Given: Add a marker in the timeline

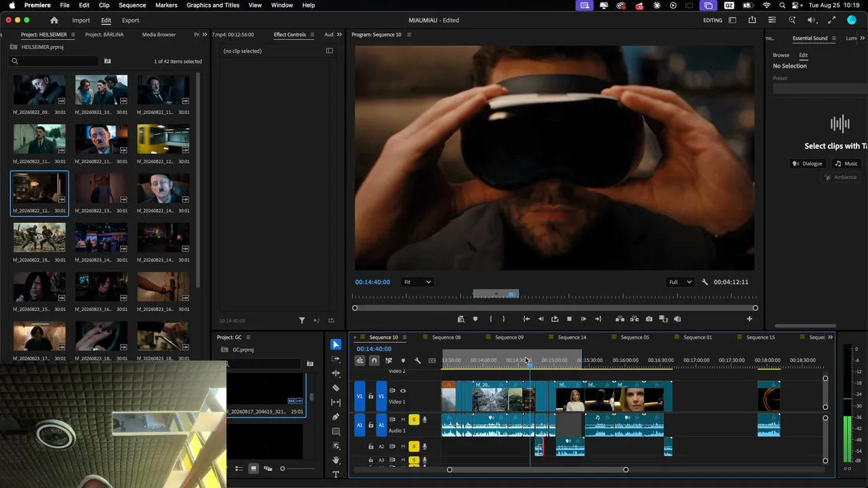Looking at the screenshot, I should pyautogui.click(x=403, y=361).
